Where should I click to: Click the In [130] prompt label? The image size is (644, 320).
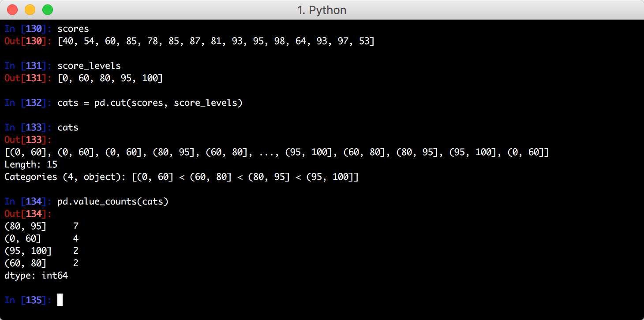click(28, 29)
